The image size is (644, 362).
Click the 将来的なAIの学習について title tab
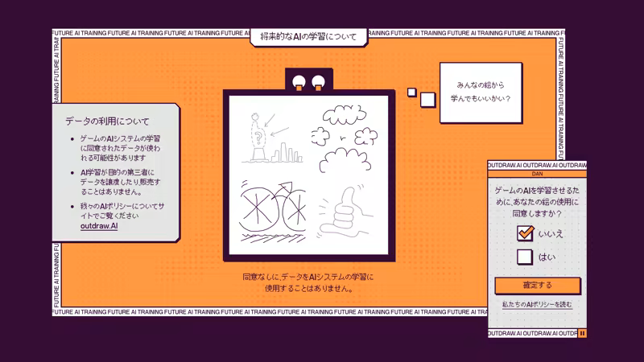(x=308, y=36)
